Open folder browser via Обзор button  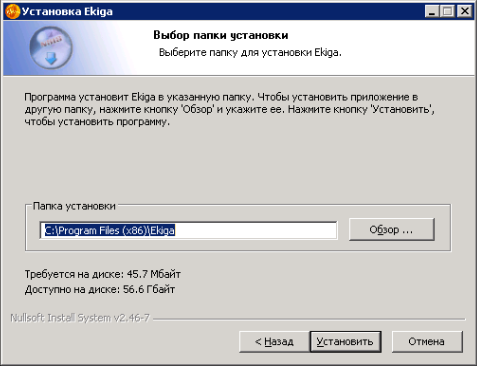click(x=392, y=229)
